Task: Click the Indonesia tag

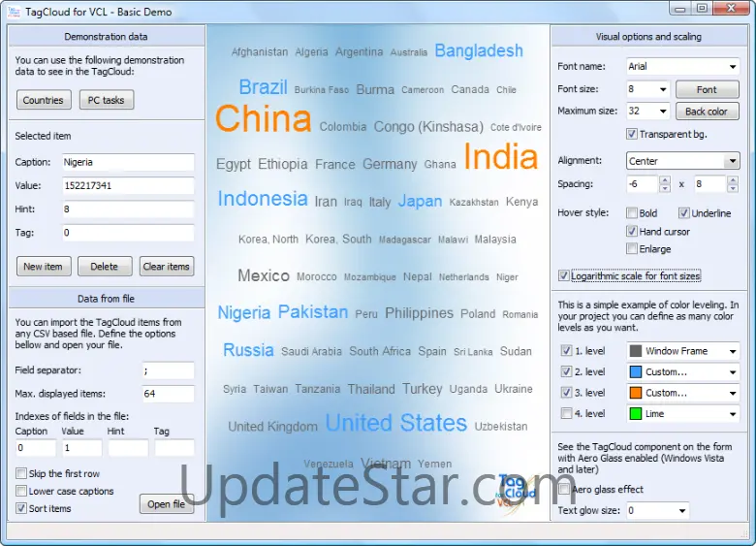Action: [263, 199]
